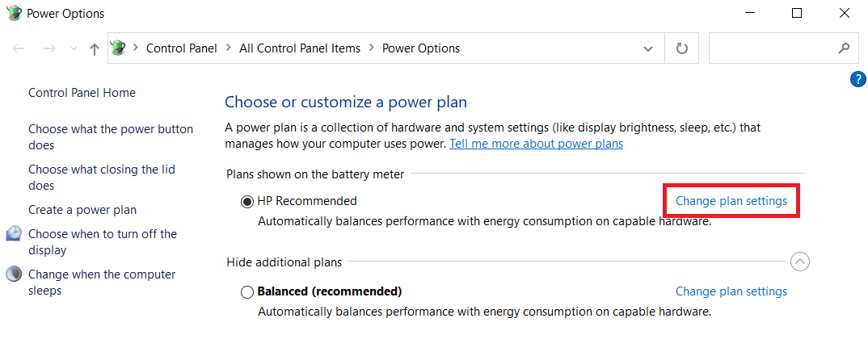
Task: Click the Forward navigation arrow
Action: point(49,48)
